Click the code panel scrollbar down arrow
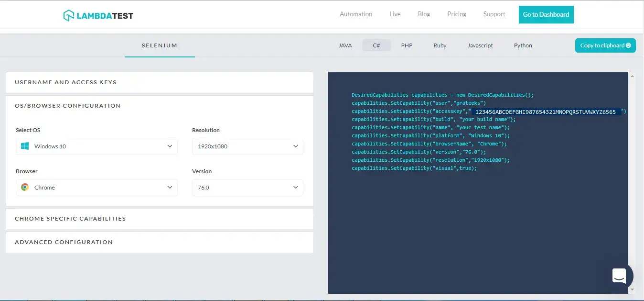 (632, 290)
